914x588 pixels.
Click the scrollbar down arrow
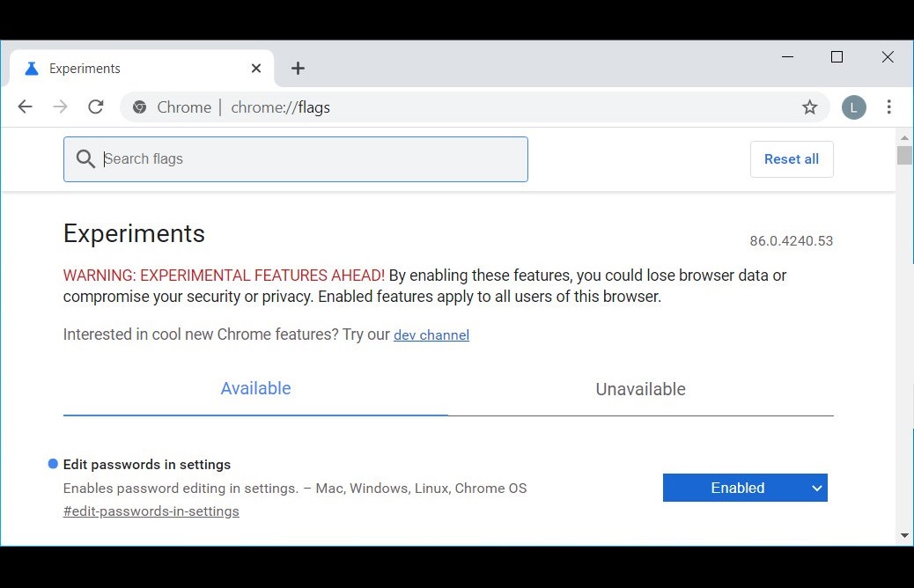pos(904,535)
